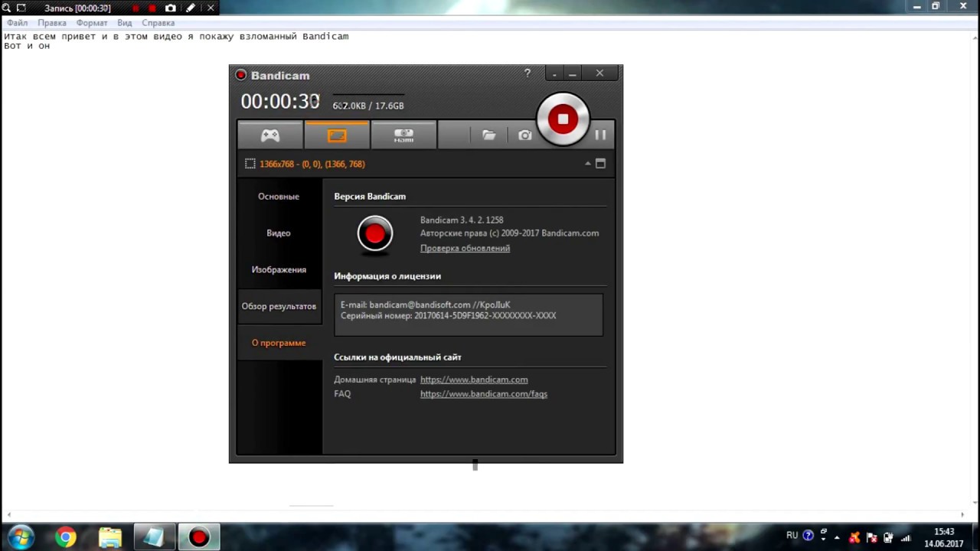Click the E-mail bandicam@bandisoft.com line
The image size is (980, 551).
tap(425, 305)
